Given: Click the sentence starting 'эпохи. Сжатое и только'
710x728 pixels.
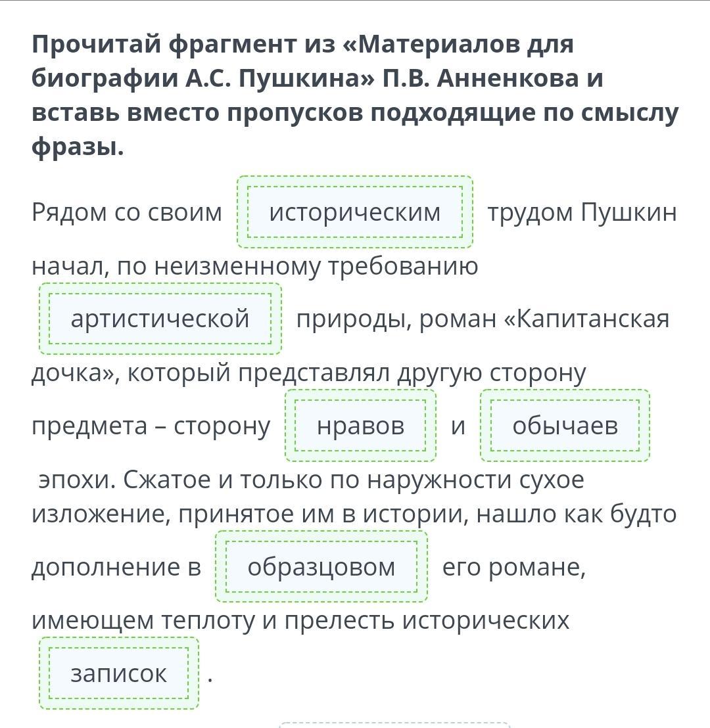Looking at the screenshot, I should [x=311, y=480].
